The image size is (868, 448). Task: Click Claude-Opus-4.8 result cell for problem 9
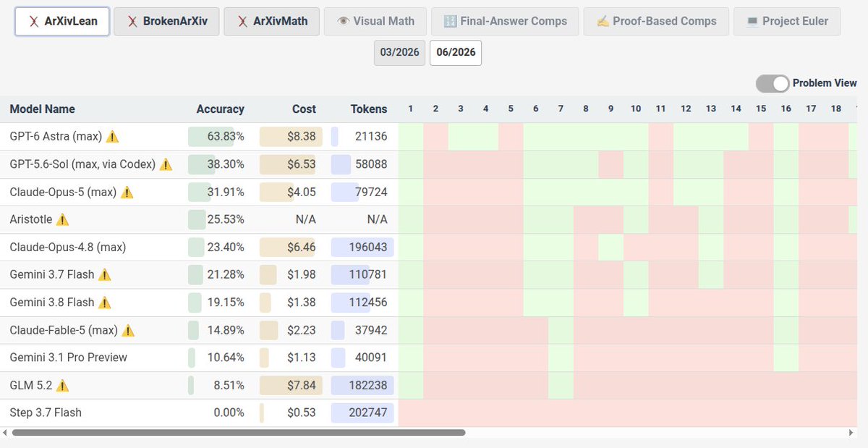point(611,247)
